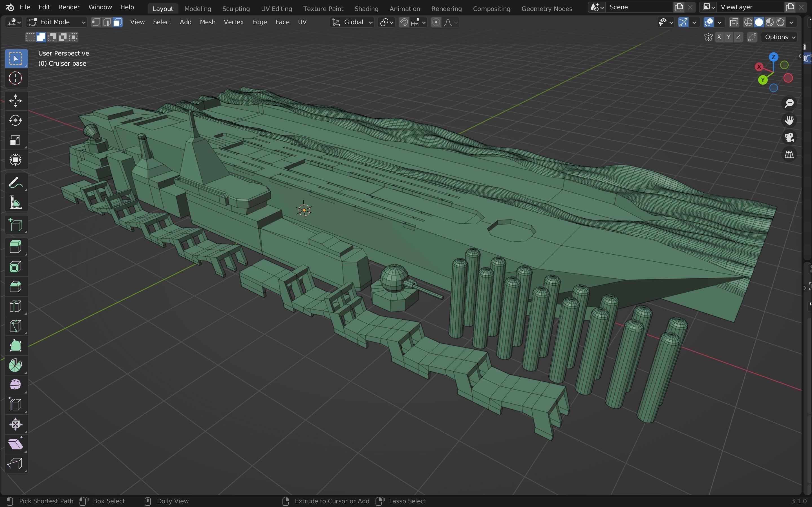Image resolution: width=812 pixels, height=507 pixels.
Task: Enable Y axis mirror
Action: point(729,37)
